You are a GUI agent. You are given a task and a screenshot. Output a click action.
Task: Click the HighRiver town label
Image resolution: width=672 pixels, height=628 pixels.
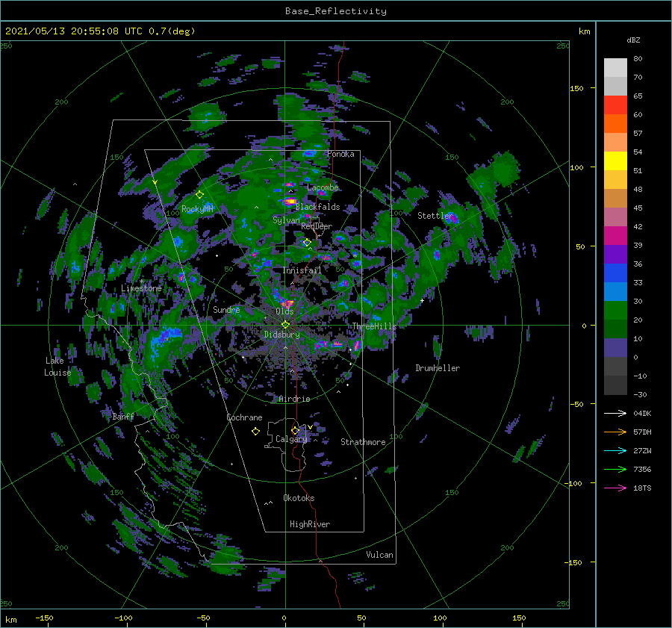310,524
